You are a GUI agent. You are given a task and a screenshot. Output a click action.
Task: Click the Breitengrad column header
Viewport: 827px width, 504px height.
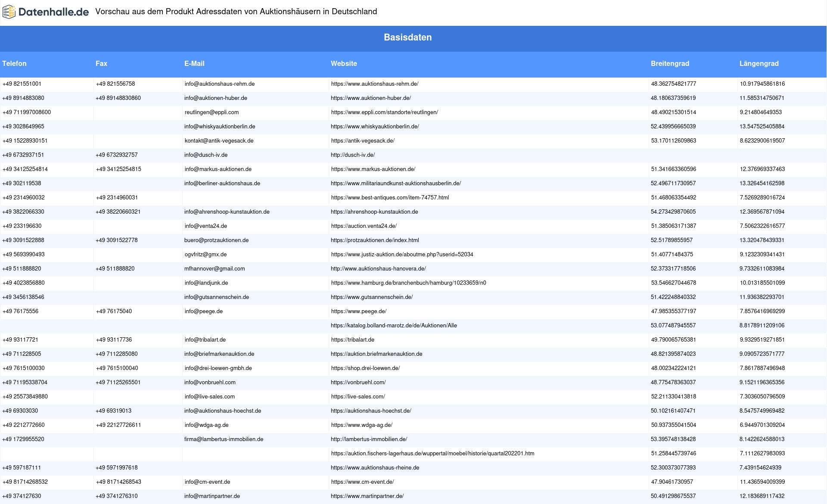[670, 63]
